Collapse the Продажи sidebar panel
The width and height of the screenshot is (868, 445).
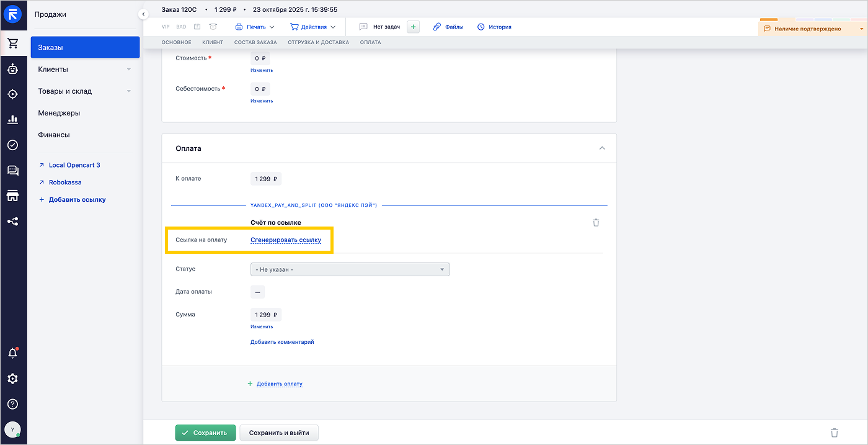click(x=143, y=14)
